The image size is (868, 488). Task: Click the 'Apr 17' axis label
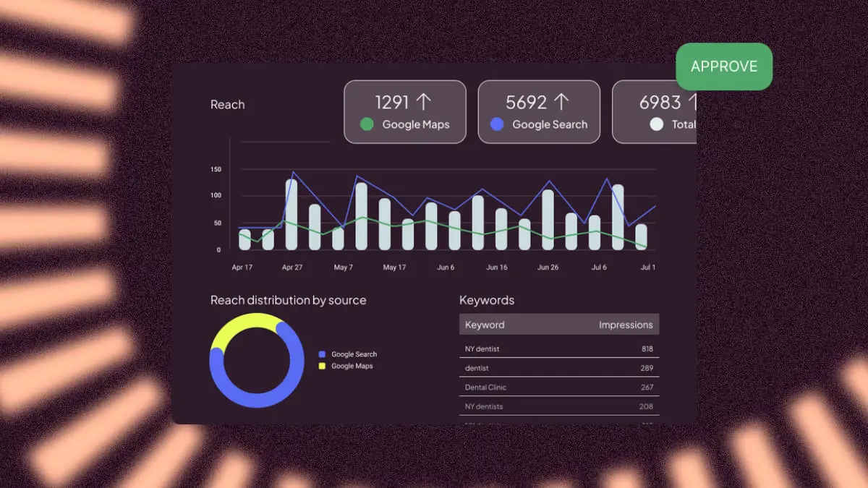242,267
